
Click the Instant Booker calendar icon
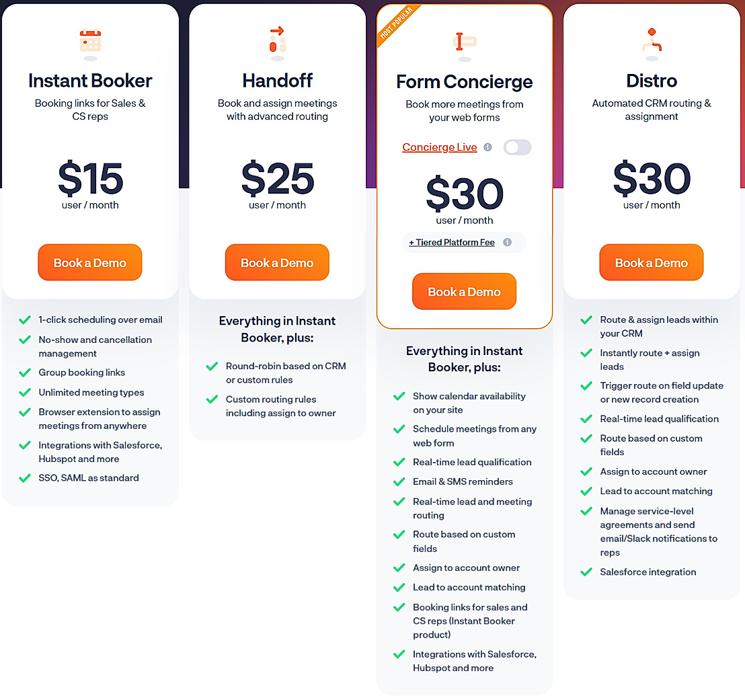point(90,42)
